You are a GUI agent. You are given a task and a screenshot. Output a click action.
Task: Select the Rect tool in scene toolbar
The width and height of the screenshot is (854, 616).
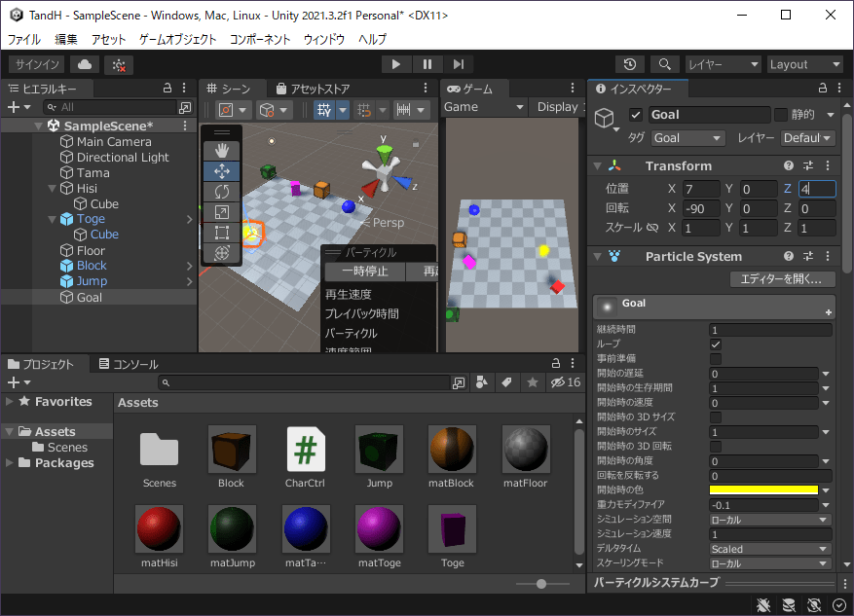click(221, 233)
